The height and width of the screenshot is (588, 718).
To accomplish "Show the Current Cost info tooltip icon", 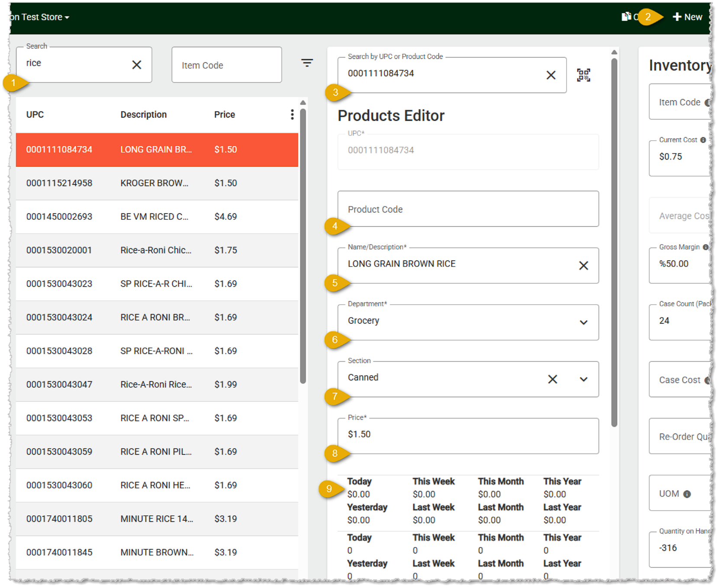I will click(x=703, y=140).
